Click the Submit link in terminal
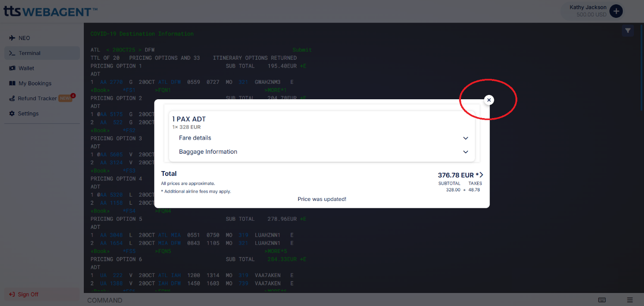This screenshot has width=644, height=306. pos(302,50)
